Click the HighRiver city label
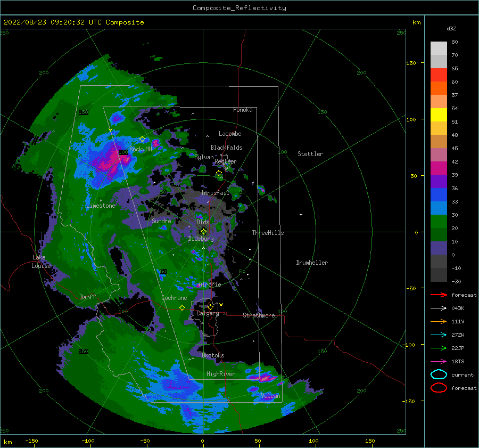 (221, 374)
